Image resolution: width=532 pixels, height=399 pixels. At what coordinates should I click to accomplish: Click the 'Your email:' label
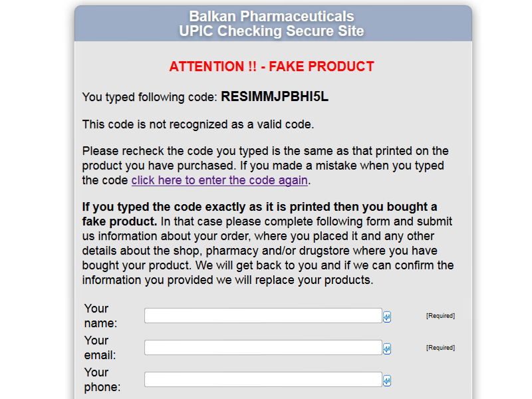click(x=100, y=348)
